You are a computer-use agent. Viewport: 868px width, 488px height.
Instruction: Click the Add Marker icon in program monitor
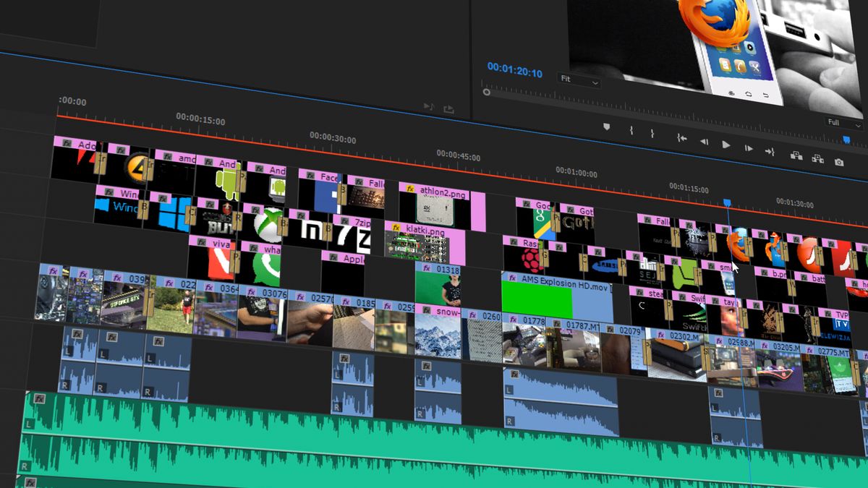tap(607, 127)
